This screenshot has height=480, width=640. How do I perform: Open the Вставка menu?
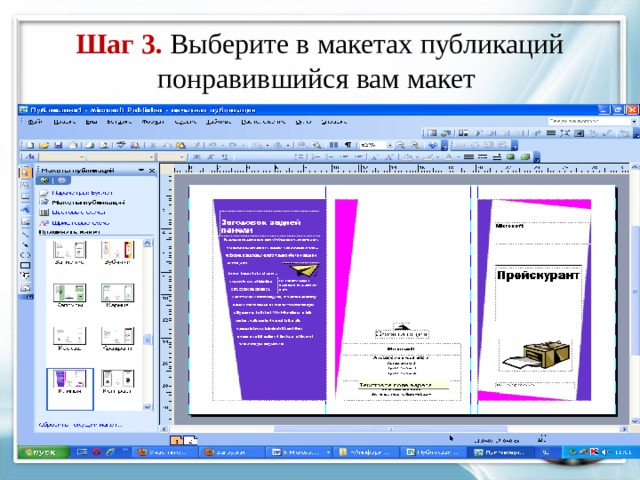(119, 122)
